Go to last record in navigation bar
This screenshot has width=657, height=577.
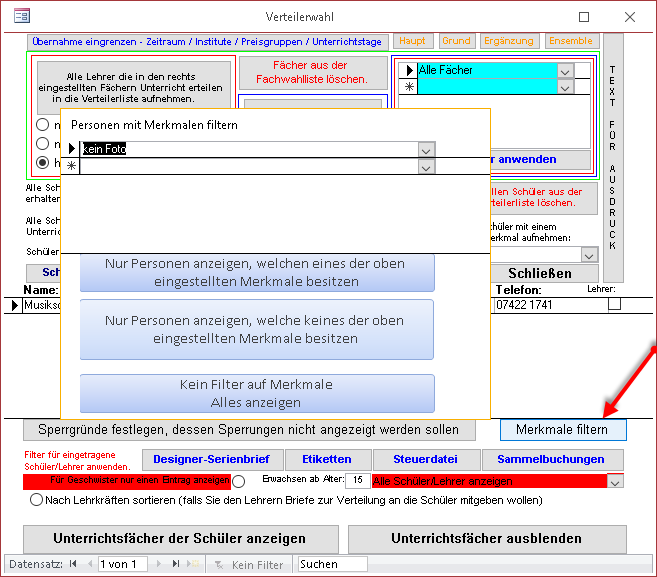coord(177,565)
